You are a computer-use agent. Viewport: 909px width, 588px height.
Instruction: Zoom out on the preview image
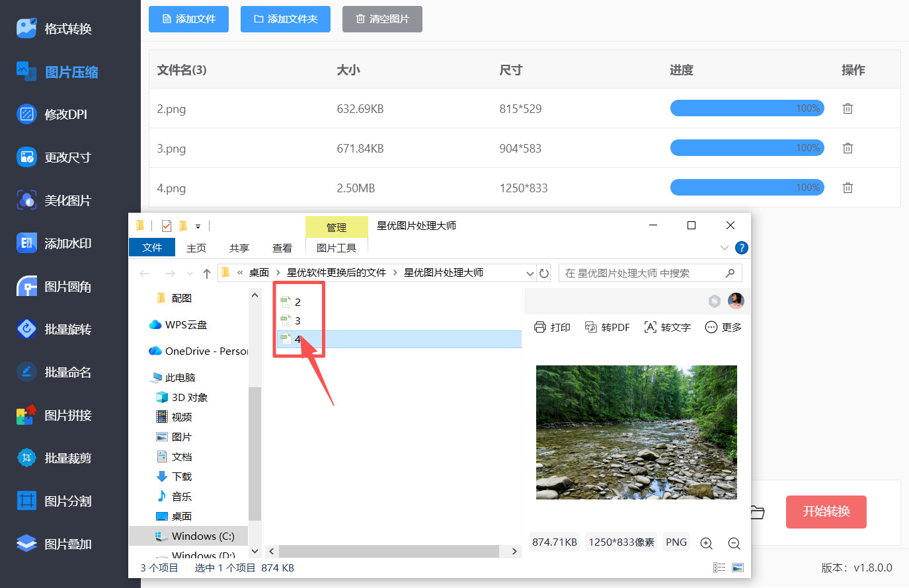click(x=734, y=543)
